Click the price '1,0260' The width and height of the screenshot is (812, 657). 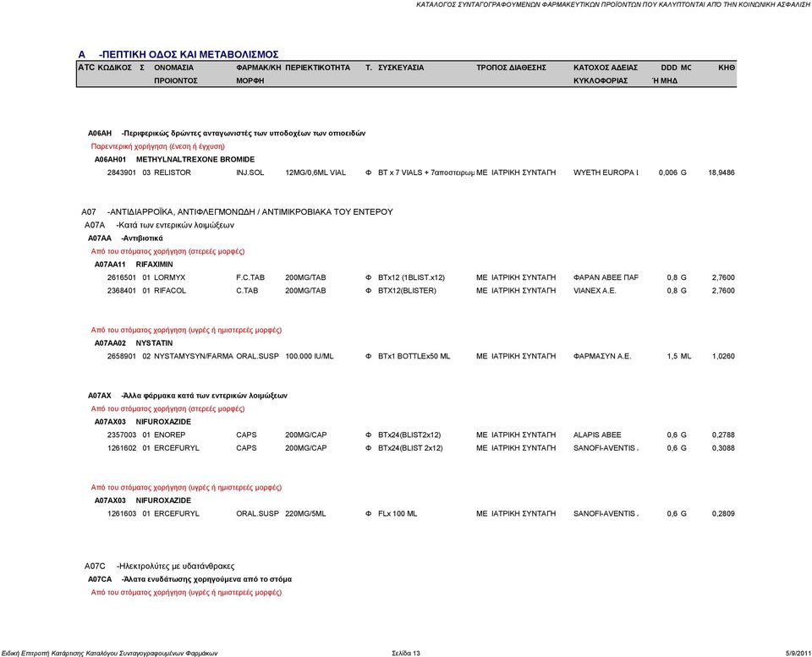coord(723,356)
